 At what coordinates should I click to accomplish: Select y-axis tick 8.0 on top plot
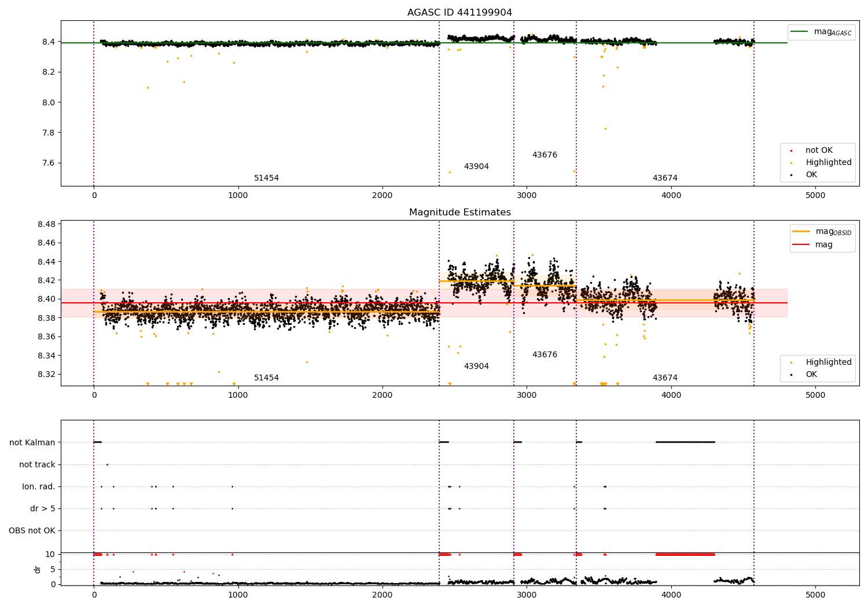click(x=48, y=102)
